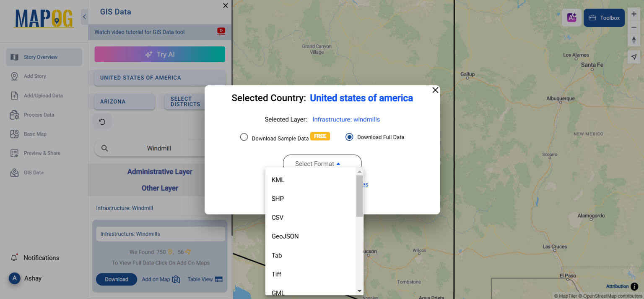Choose KML format option
This screenshot has width=644, height=299.
311,180
